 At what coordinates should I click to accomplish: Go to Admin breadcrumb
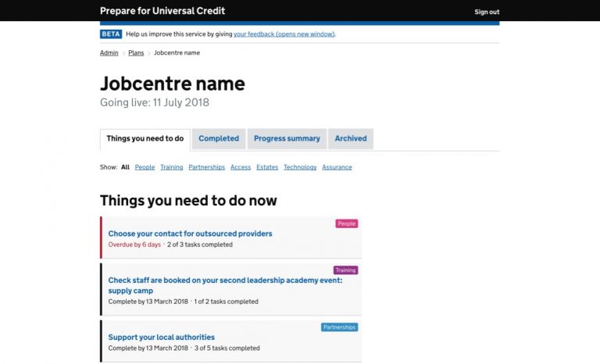pos(109,53)
